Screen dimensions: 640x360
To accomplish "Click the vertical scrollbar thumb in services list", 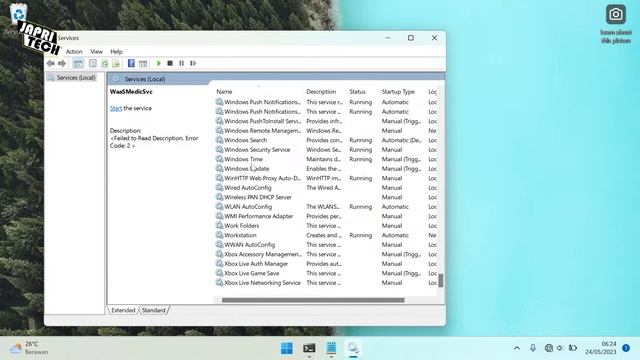I will [441, 281].
